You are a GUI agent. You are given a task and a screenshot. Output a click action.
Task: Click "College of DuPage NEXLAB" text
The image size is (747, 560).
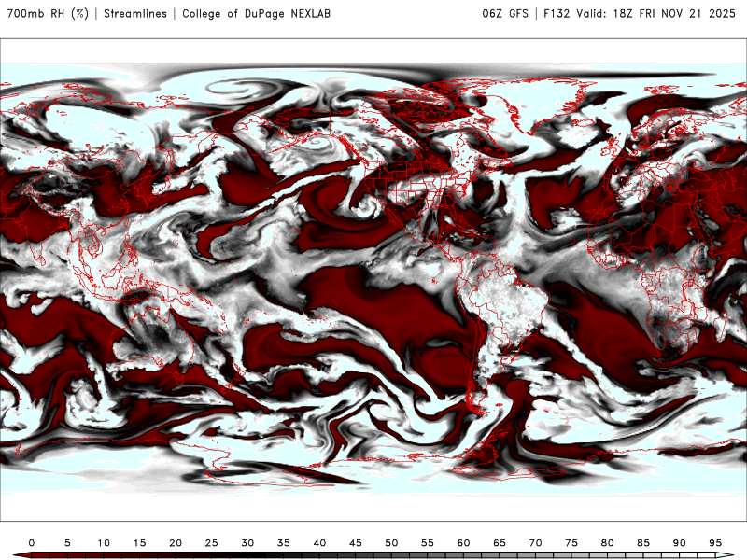[256, 13]
